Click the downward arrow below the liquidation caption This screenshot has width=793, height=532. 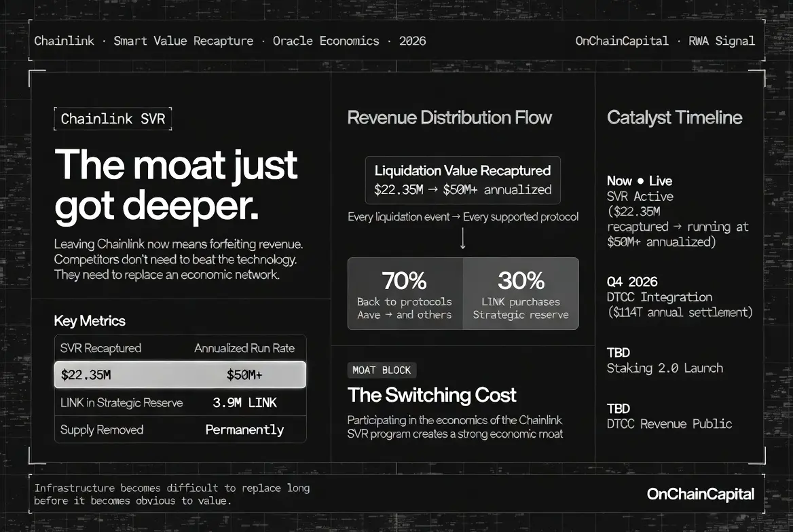(463, 239)
